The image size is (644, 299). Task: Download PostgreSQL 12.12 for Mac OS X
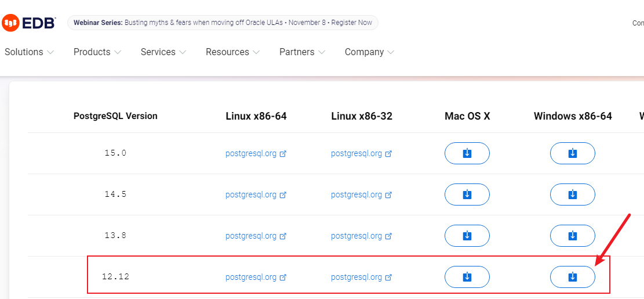[467, 277]
